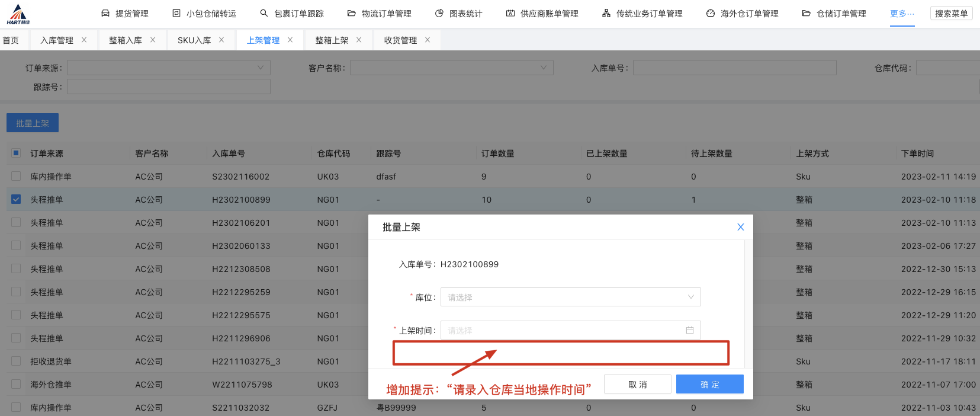The image size is (980, 416).
Task: Open the 更多 menu in top navigation
Action: (902, 14)
